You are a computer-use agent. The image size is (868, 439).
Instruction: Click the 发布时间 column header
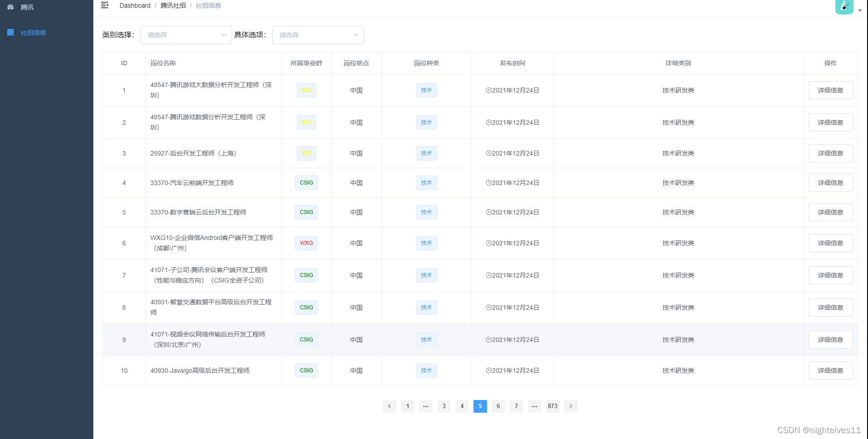click(512, 63)
